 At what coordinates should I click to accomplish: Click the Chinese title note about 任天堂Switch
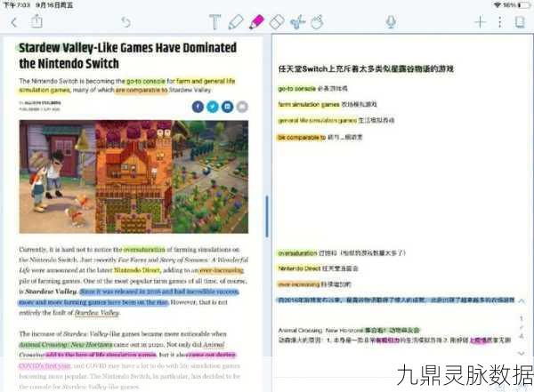(366, 68)
